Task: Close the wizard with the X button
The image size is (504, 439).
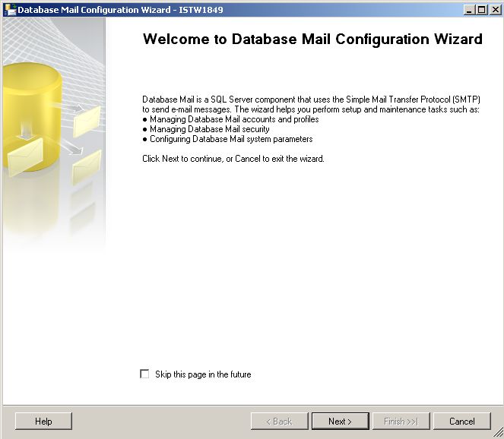Action: pyautogui.click(x=496, y=10)
